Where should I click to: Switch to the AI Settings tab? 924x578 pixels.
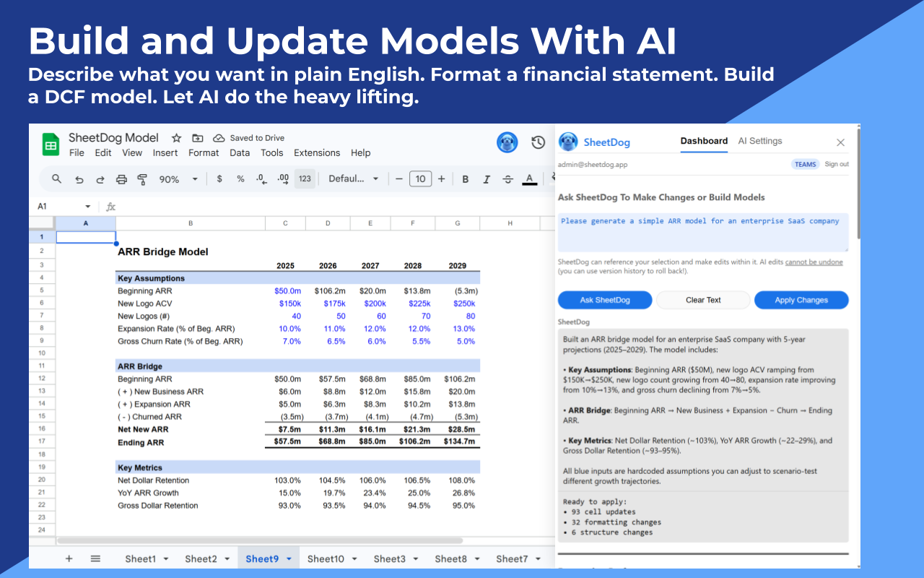(x=759, y=141)
